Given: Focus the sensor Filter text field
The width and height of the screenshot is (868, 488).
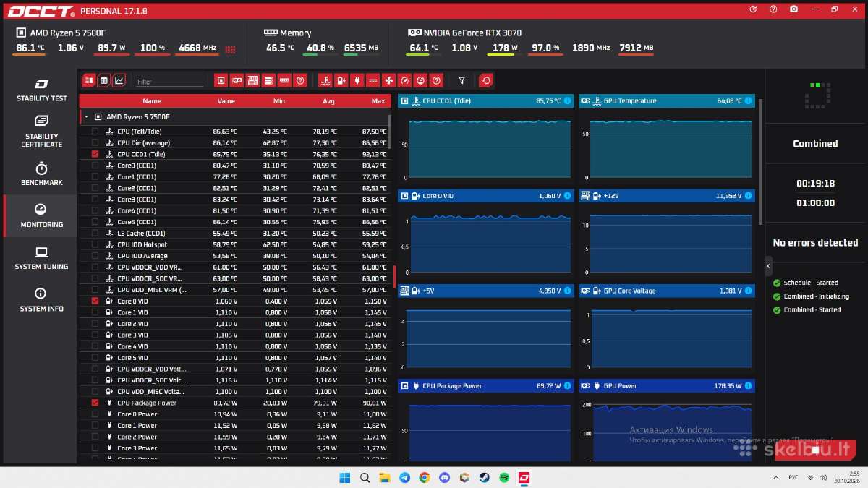Looking at the screenshot, I should (x=170, y=82).
